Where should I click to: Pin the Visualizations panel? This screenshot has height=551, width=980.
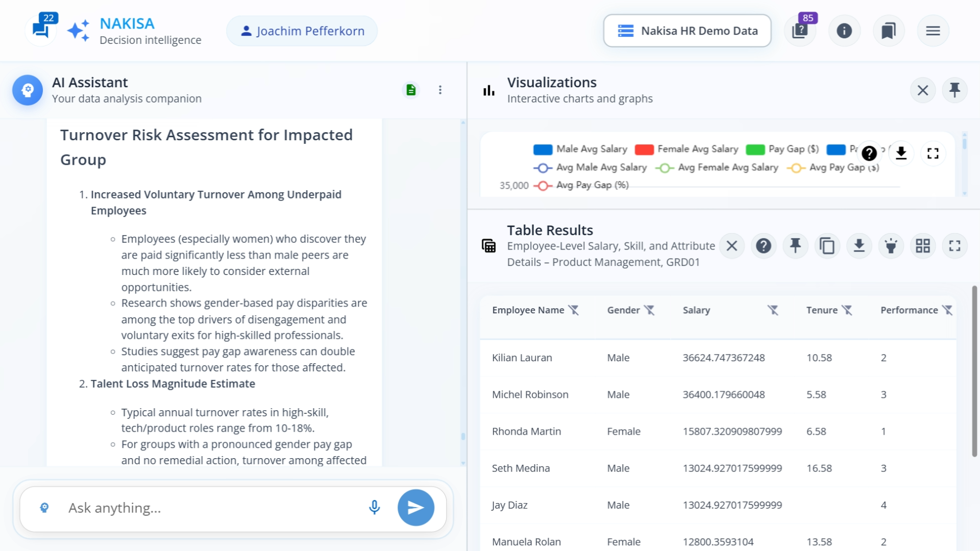pos(954,90)
